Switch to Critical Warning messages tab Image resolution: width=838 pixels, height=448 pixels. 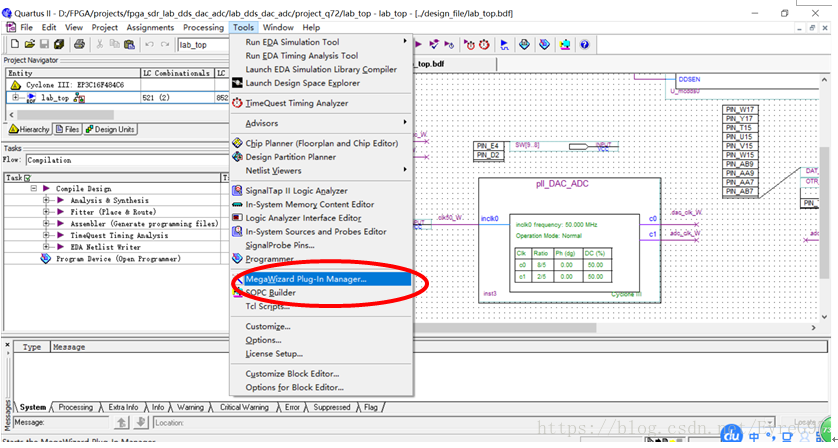pyautogui.click(x=244, y=407)
